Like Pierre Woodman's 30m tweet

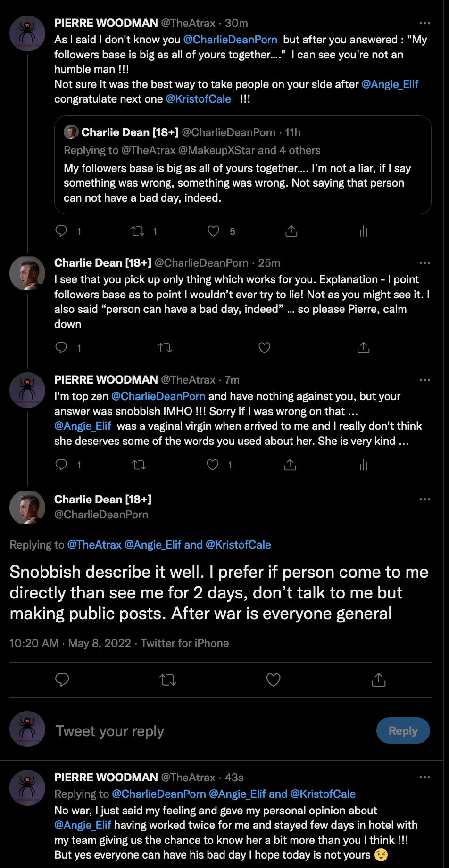tap(214, 231)
